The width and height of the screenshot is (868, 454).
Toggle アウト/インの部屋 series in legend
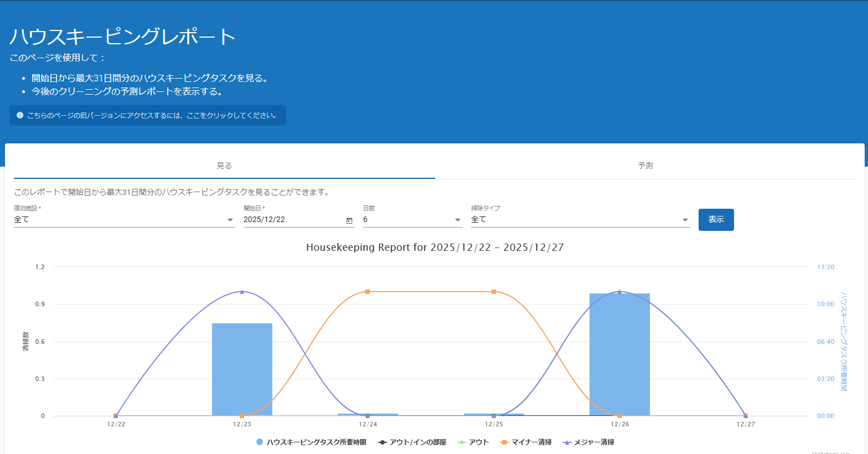[x=412, y=442]
